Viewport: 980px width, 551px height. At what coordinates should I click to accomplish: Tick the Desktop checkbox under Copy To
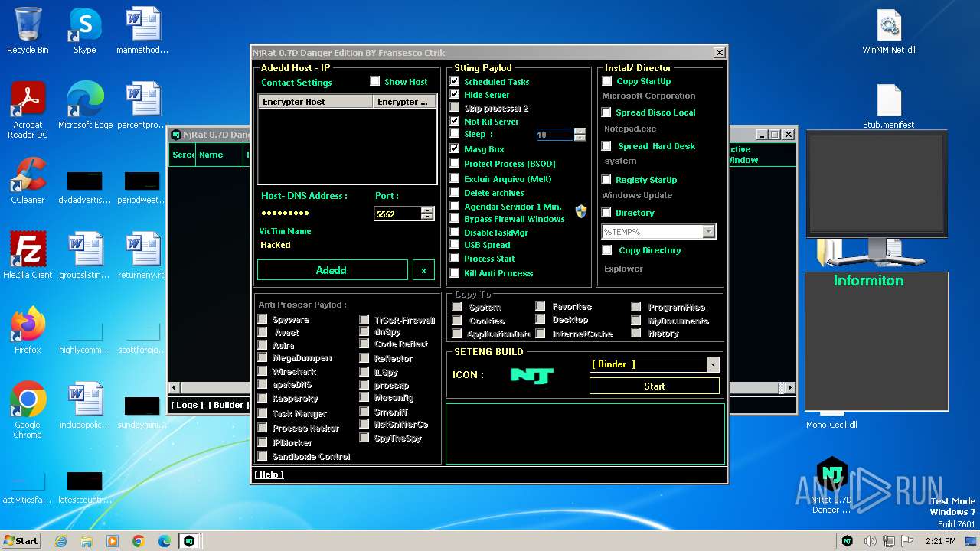click(541, 319)
